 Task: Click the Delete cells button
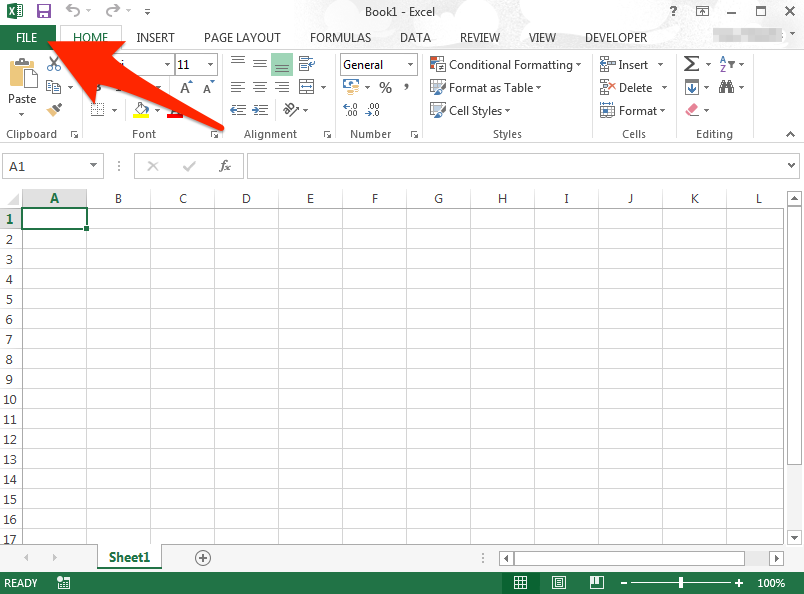coord(626,88)
